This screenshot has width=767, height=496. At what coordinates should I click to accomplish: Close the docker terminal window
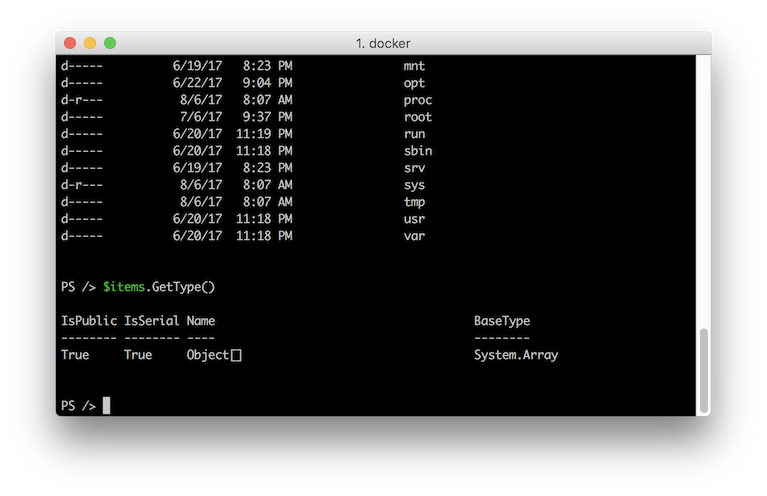[x=70, y=43]
